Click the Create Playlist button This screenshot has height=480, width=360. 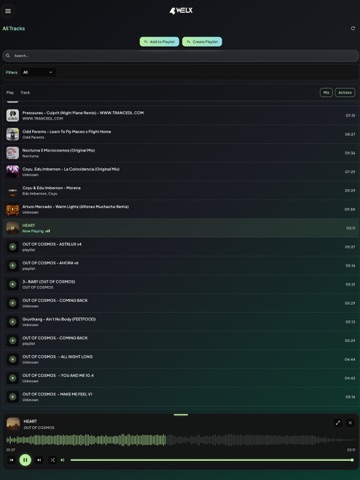click(x=202, y=42)
